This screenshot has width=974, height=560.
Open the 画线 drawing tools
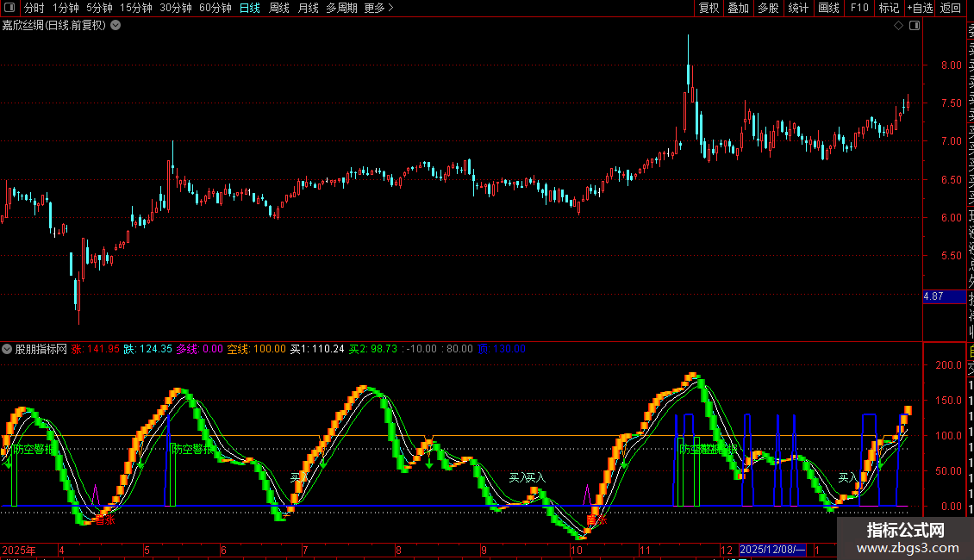click(828, 8)
